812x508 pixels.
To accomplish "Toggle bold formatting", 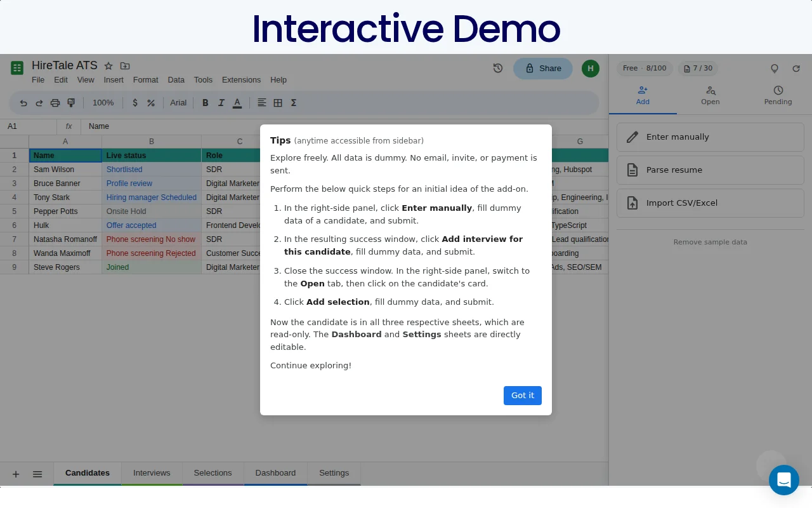I will point(205,103).
